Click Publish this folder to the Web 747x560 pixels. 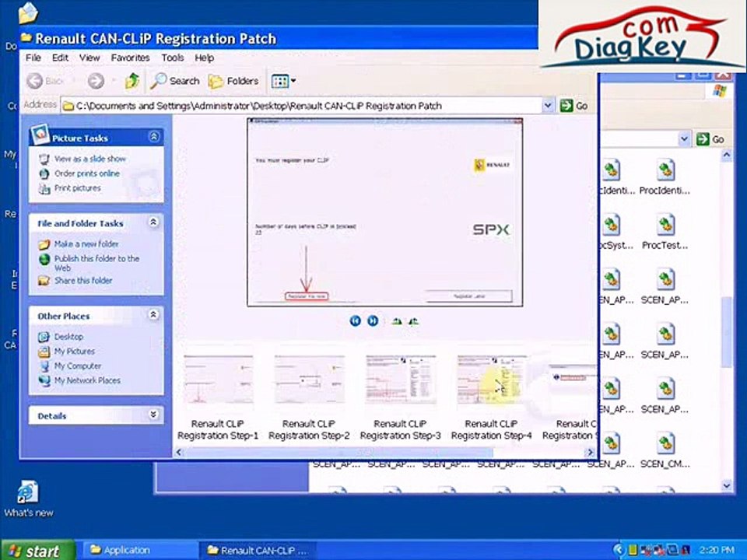[96, 263]
